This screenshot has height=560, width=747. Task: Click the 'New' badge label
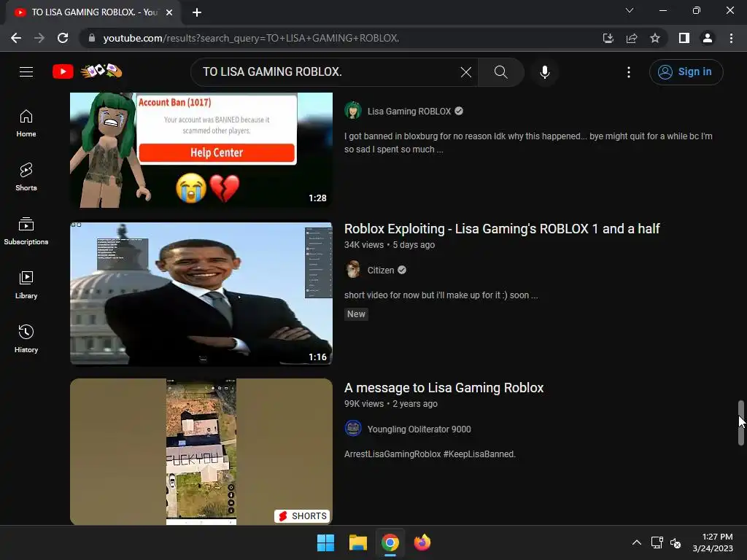point(356,314)
